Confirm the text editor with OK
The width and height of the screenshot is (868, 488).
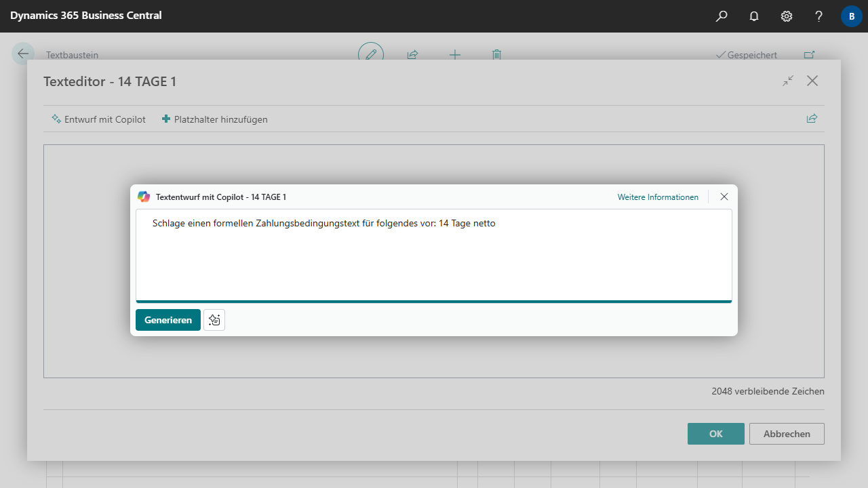(x=716, y=434)
